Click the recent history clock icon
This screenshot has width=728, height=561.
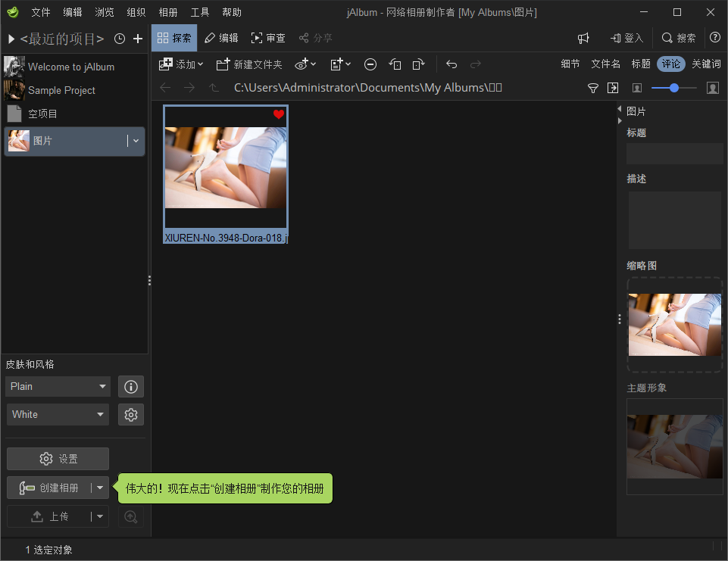[120, 39]
